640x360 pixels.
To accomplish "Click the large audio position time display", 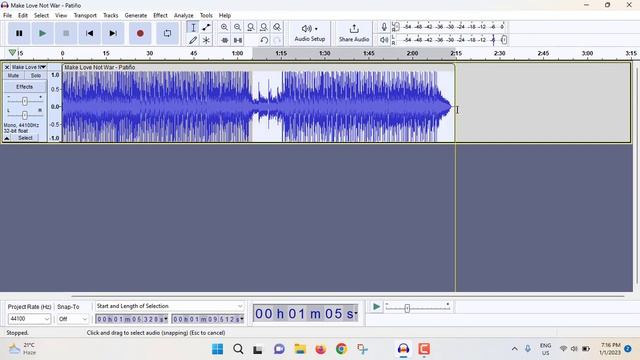I will tap(305, 313).
